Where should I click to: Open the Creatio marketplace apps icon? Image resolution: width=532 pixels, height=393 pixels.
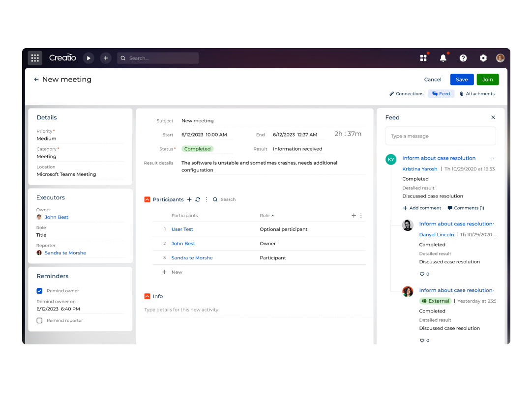tap(424, 57)
